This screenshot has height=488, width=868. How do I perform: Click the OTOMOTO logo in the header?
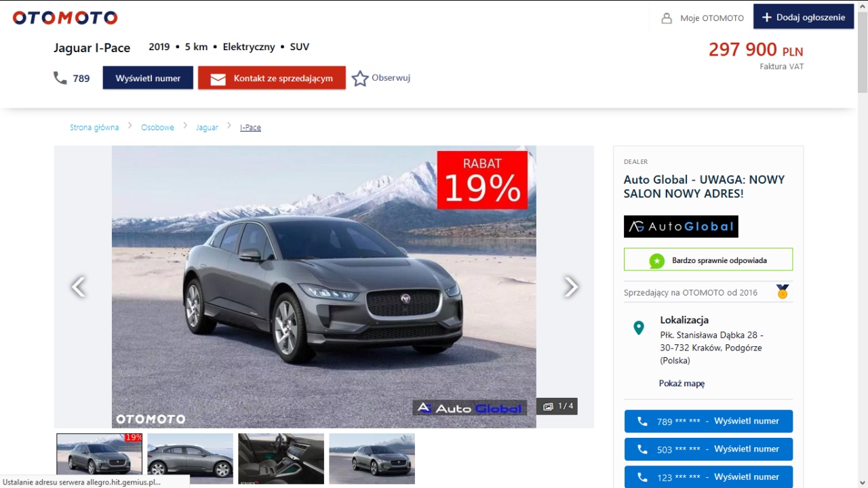tap(65, 18)
